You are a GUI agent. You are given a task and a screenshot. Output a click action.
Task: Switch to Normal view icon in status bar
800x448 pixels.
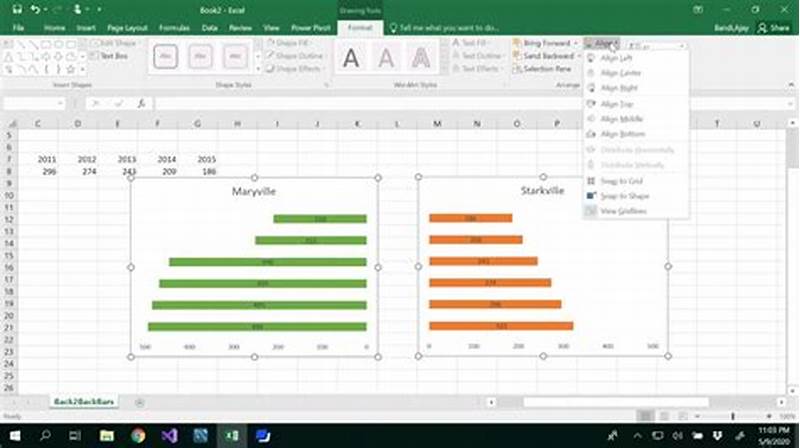645,417
